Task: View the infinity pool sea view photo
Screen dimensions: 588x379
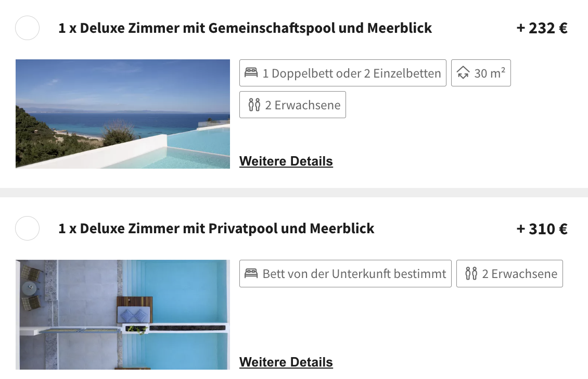Action: [123, 113]
